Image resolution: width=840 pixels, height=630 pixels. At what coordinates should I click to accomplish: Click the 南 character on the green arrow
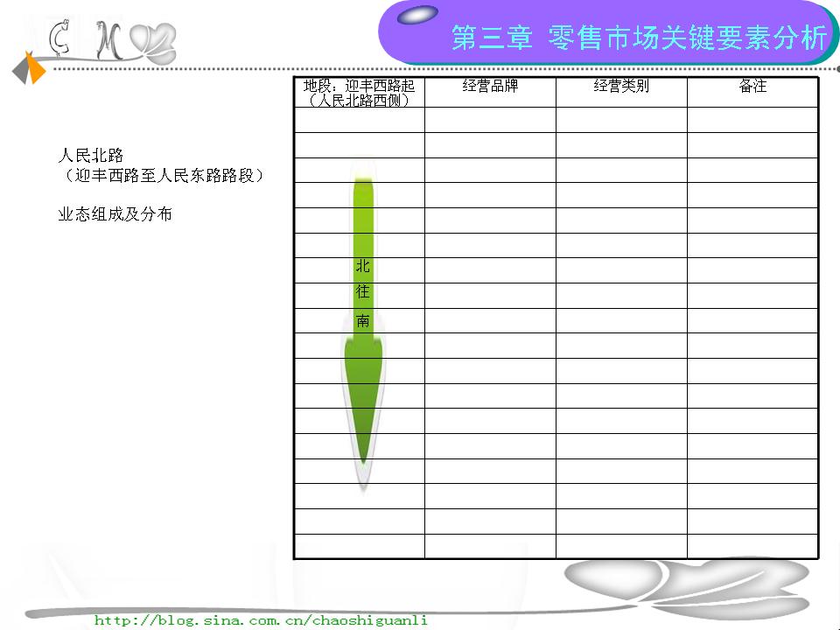362,320
